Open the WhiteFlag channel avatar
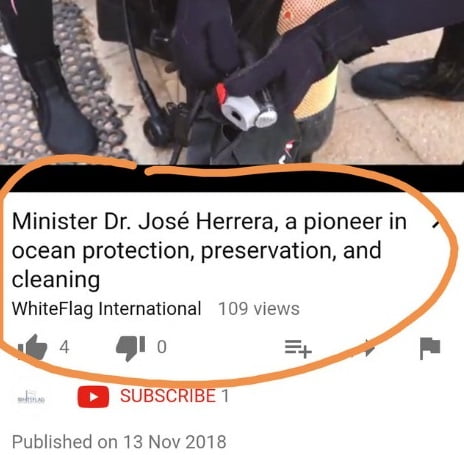Screen dimensions: 464x455 31,396
